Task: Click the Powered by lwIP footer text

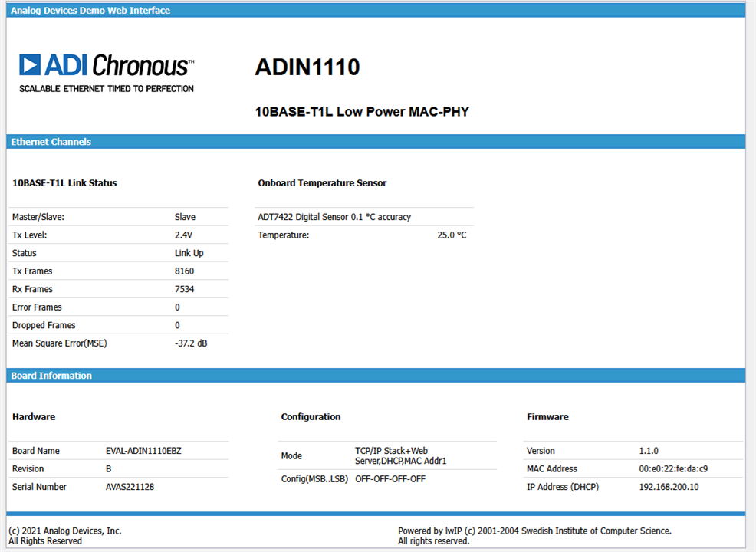Action: coord(534,536)
